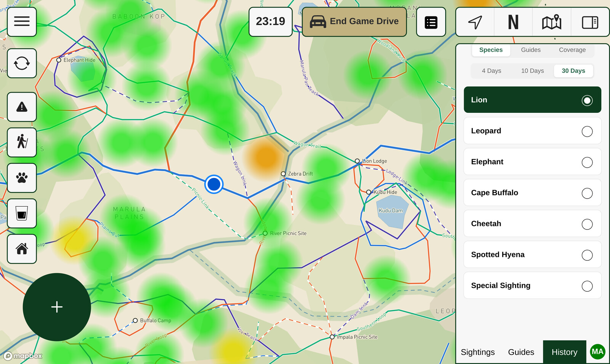Choose the 10 Days range
The image size is (610, 364).
[x=532, y=71]
